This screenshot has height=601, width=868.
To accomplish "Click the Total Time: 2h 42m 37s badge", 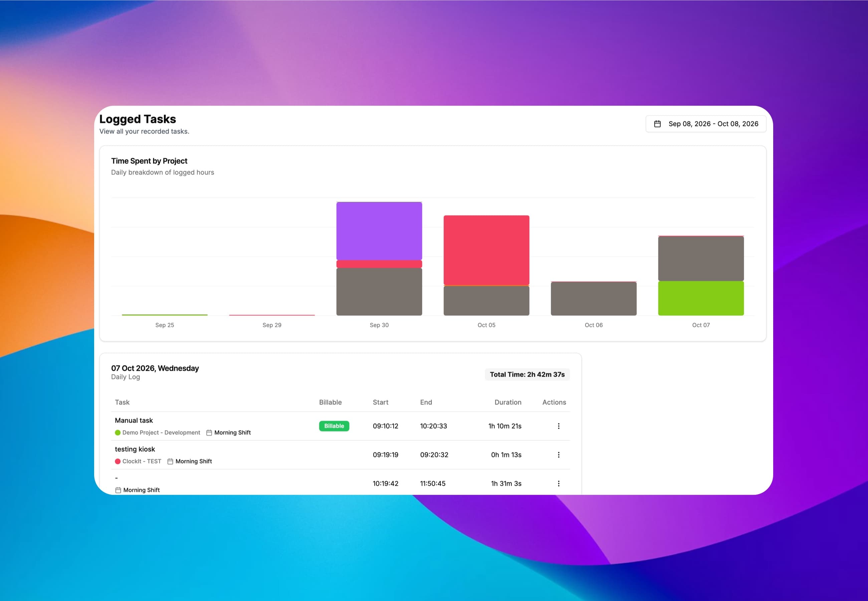I will (527, 374).
